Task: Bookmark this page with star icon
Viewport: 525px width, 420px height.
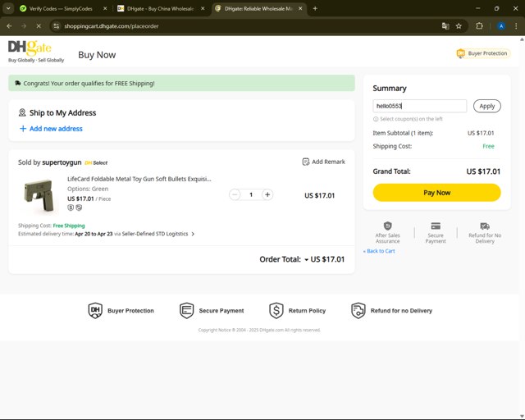Action: (459, 25)
